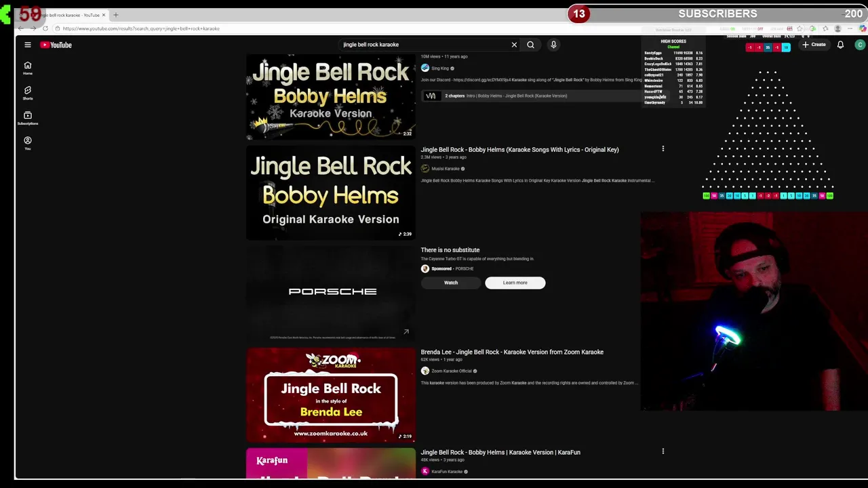Click the Zoom Karaoke Official channel avatar
The height and width of the screenshot is (488, 868).
pos(425,371)
